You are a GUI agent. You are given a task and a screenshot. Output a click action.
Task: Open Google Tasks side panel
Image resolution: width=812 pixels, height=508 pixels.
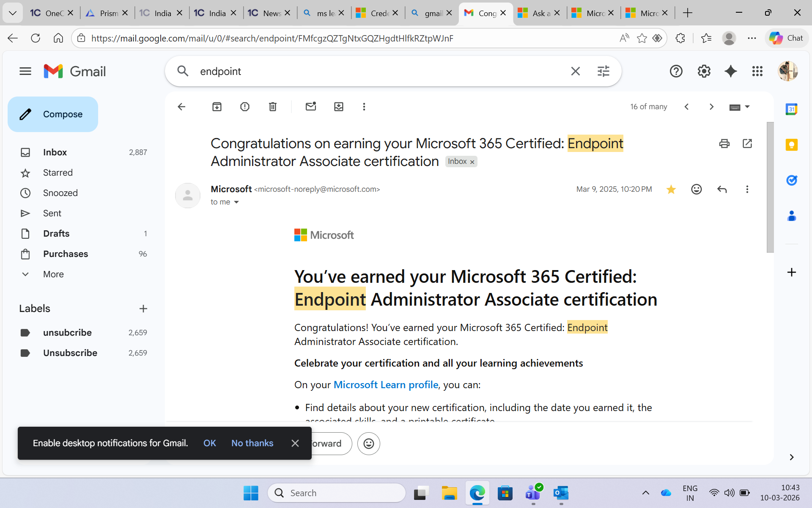point(792,180)
